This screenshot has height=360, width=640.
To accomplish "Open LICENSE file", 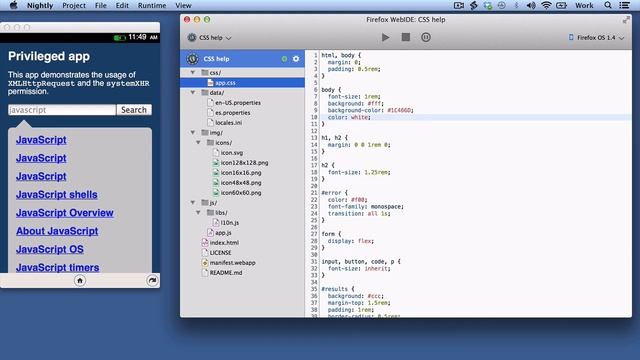I will 220,253.
